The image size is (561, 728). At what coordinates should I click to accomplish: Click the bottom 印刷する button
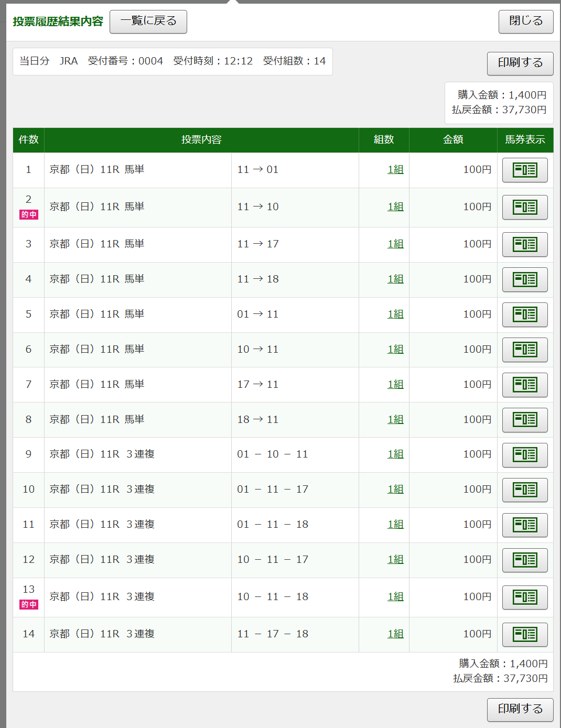(x=520, y=709)
